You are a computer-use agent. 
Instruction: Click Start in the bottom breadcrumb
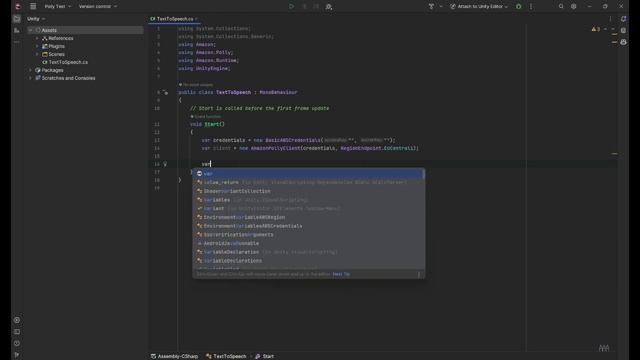pos(264,356)
